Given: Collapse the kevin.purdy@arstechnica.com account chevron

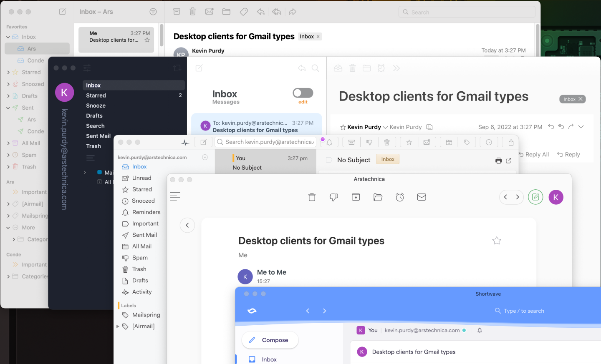Looking at the screenshot, I should tap(205, 157).
